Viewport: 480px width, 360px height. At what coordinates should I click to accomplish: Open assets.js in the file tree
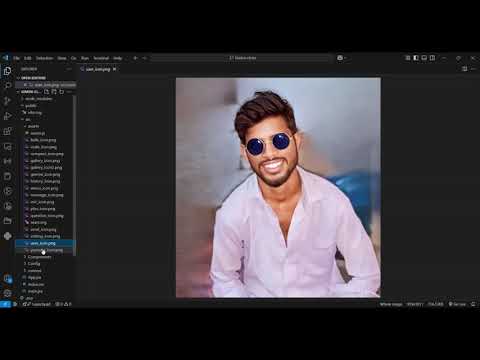click(45, 133)
